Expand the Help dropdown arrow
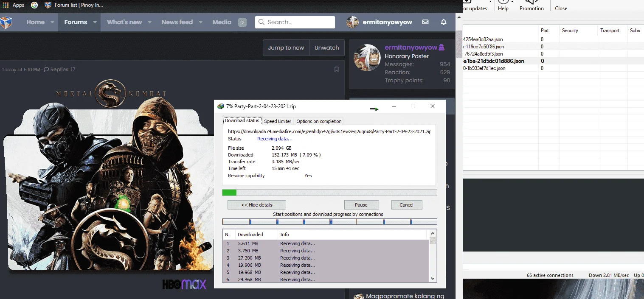The width and height of the screenshot is (644, 299). [512, 2]
